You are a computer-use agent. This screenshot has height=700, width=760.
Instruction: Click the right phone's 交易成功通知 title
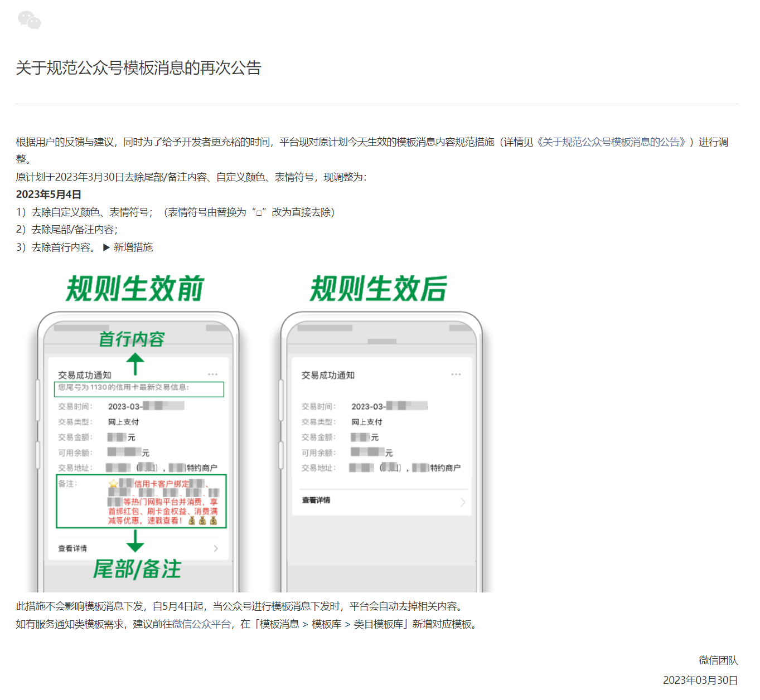pos(328,375)
